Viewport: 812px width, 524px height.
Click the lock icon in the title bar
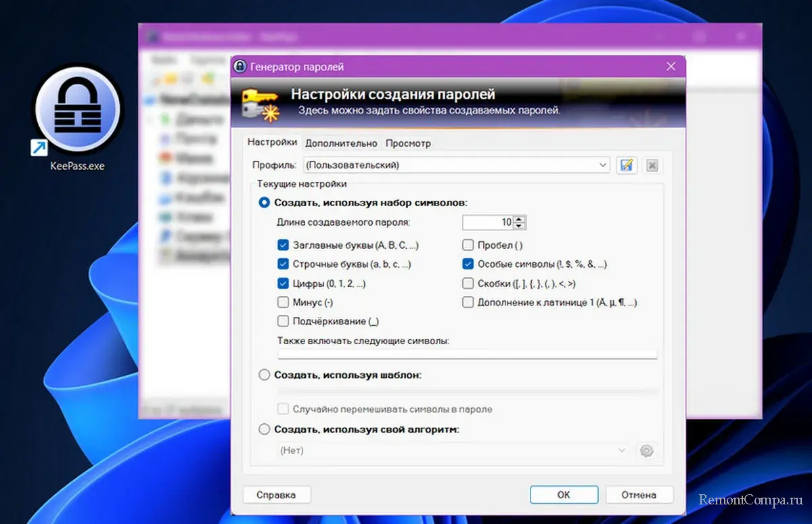click(240, 66)
